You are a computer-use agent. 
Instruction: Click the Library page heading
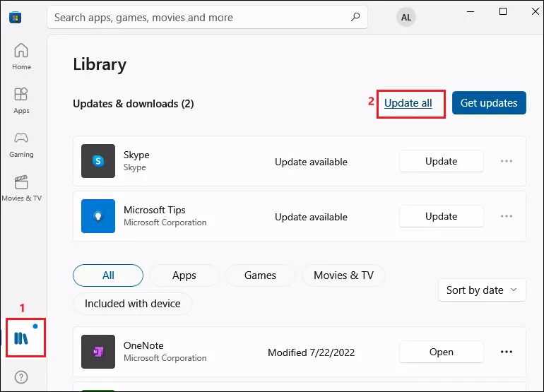tap(100, 65)
